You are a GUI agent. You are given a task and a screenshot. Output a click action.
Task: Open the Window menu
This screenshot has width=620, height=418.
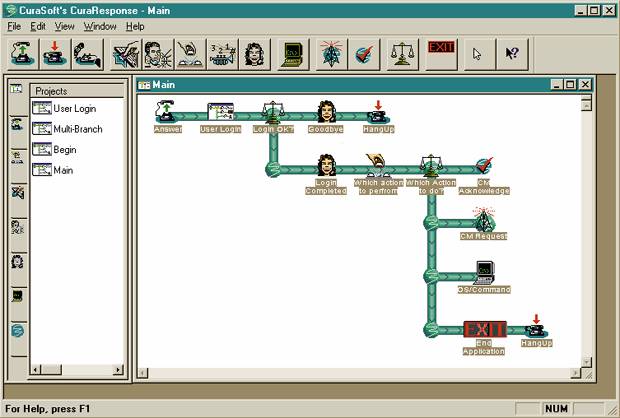tap(100, 26)
